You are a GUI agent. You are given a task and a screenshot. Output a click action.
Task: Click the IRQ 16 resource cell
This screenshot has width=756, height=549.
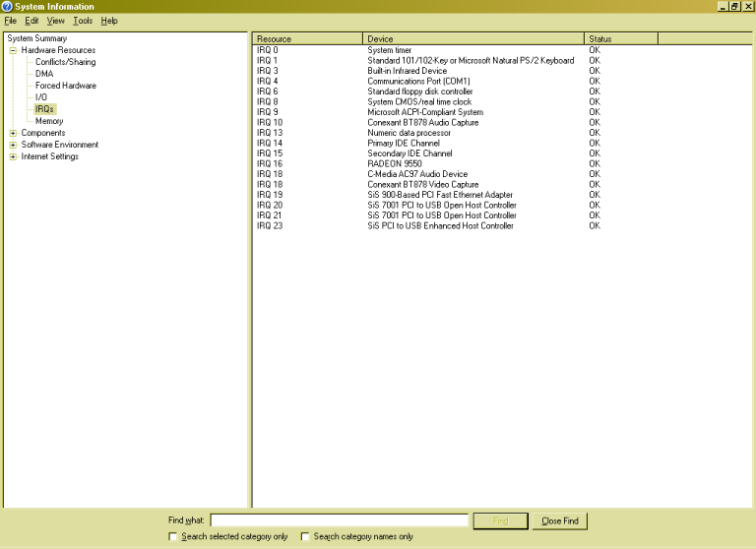pyautogui.click(x=270, y=164)
